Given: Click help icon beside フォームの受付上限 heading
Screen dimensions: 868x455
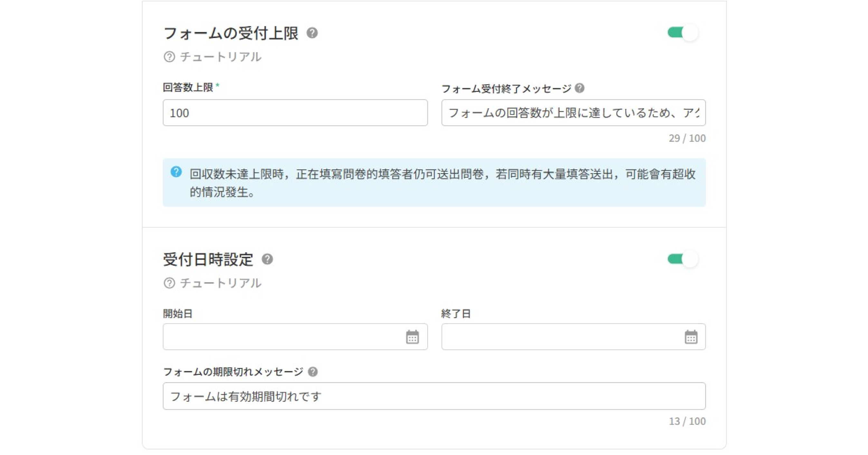Looking at the screenshot, I should [x=312, y=33].
